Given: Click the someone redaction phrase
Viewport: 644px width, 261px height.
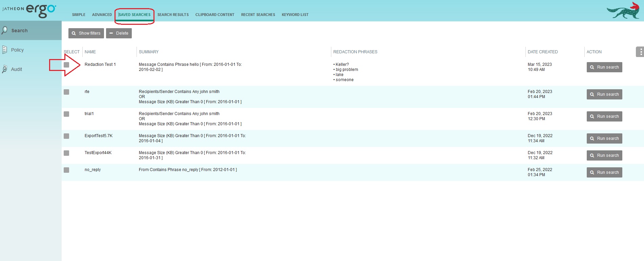Looking at the screenshot, I should (x=345, y=80).
